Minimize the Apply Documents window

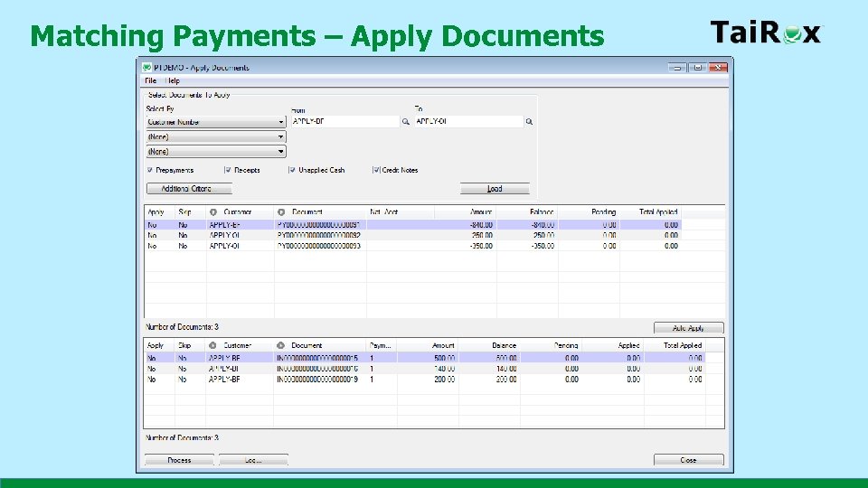point(677,68)
